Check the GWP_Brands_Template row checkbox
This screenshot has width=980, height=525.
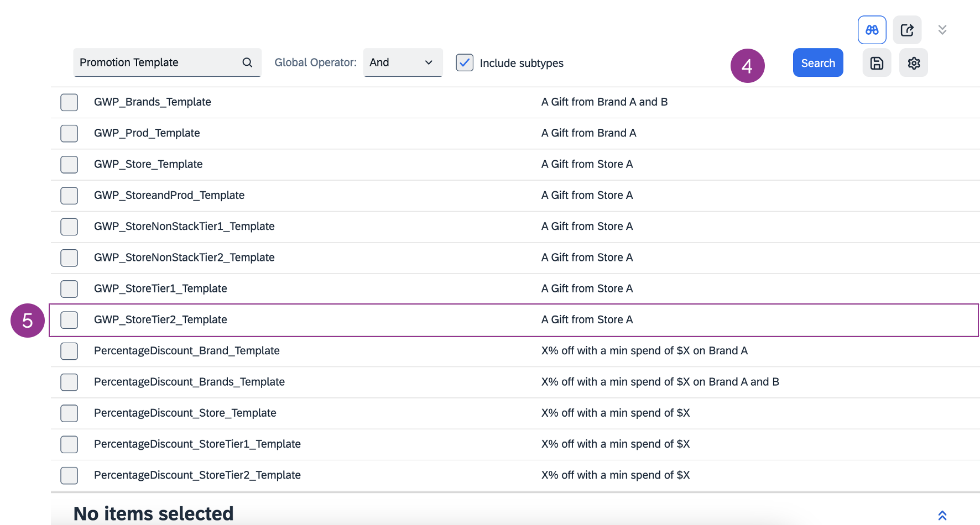[69, 102]
